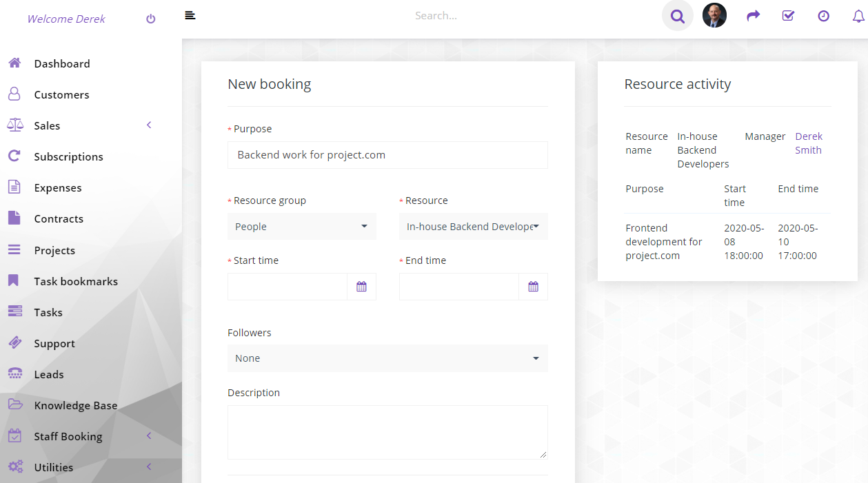Click the logout power icon
The width and height of the screenshot is (868, 483).
[151, 19]
